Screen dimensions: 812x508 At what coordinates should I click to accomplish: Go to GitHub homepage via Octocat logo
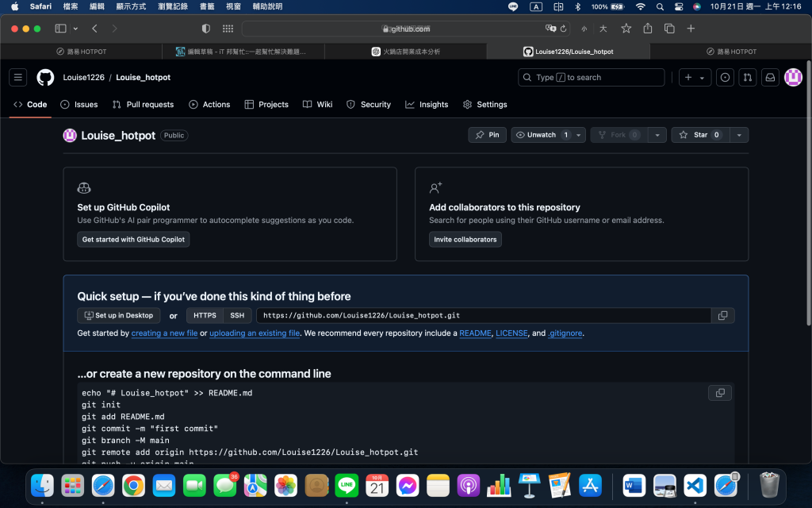45,77
